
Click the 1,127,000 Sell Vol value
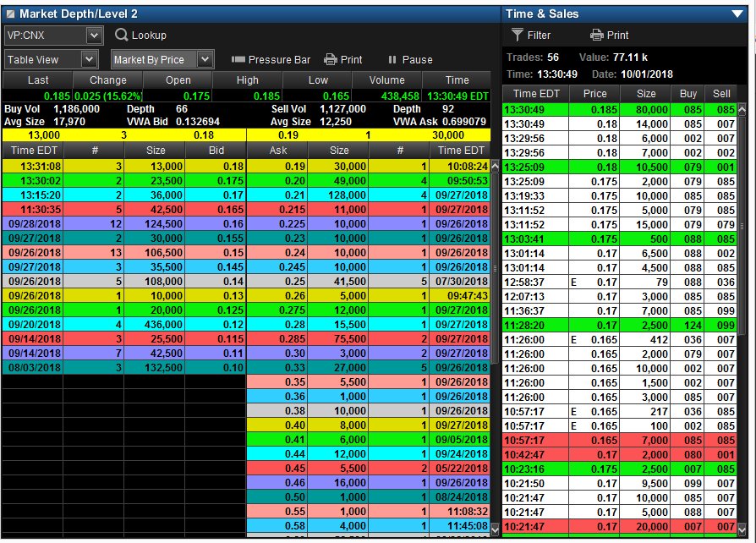click(x=342, y=109)
